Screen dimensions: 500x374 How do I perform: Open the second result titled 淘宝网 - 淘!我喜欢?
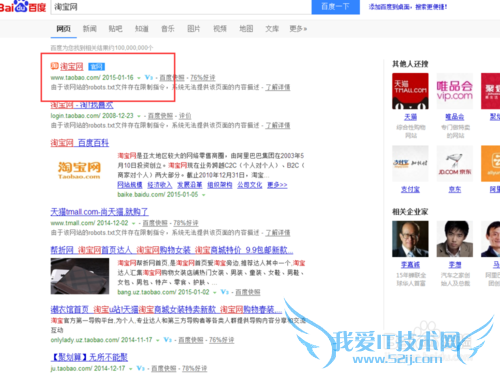(82, 105)
